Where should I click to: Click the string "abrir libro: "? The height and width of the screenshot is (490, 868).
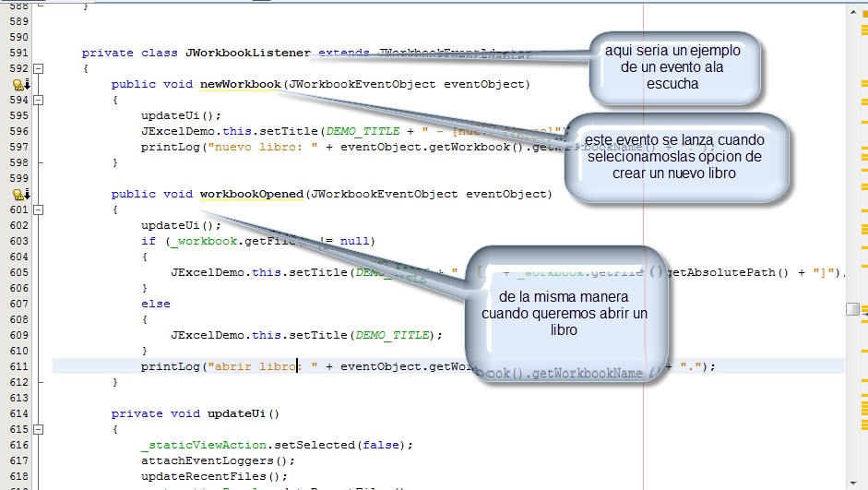[262, 366]
